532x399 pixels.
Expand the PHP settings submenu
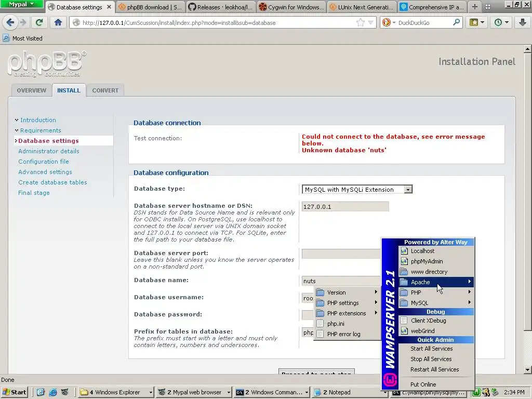point(347,303)
